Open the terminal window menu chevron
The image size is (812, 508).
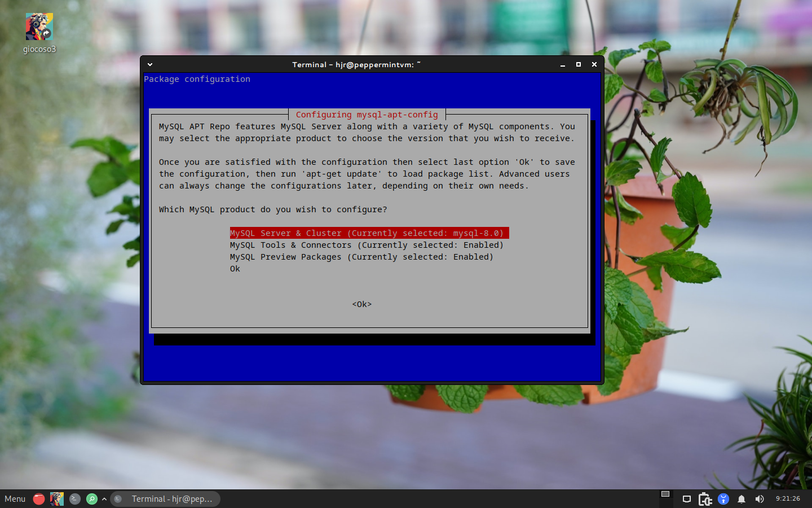click(149, 64)
